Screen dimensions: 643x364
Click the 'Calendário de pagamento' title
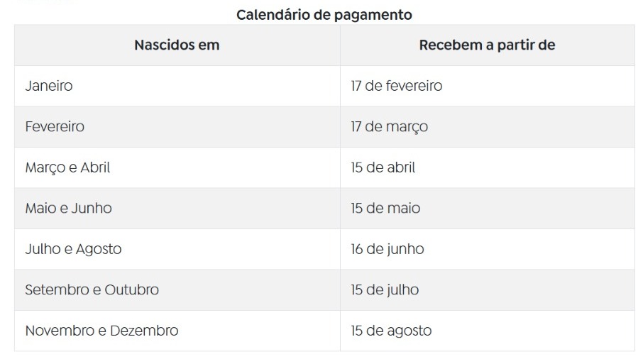click(324, 15)
